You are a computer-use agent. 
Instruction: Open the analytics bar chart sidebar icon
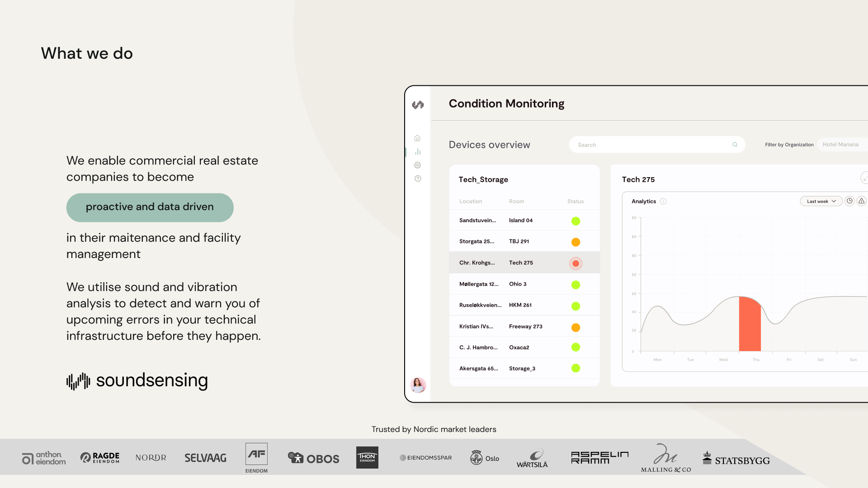coord(418,152)
